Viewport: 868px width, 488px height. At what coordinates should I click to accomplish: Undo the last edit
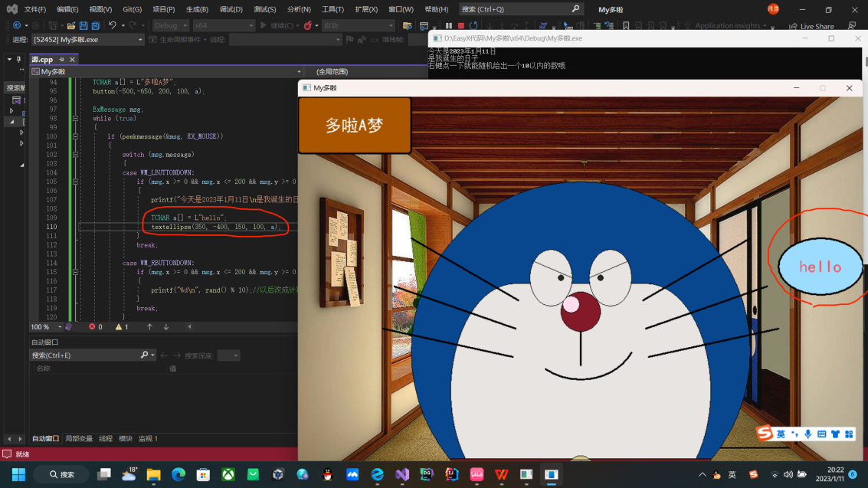113,25
